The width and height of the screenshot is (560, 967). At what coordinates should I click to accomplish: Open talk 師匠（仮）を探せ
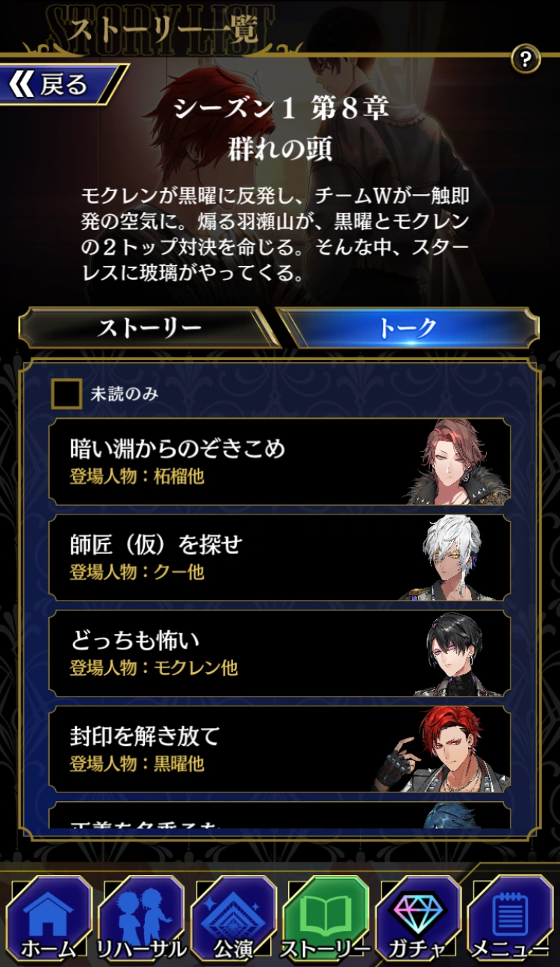[280, 557]
